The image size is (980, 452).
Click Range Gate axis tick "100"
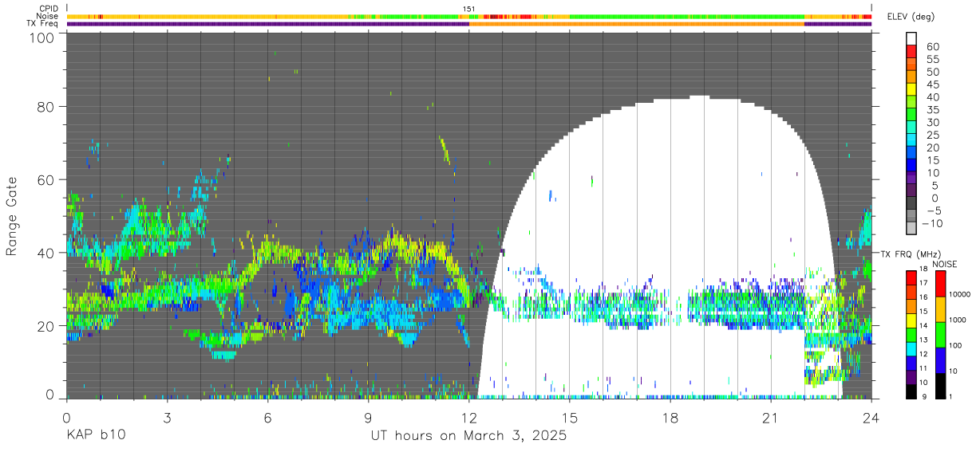[42, 37]
